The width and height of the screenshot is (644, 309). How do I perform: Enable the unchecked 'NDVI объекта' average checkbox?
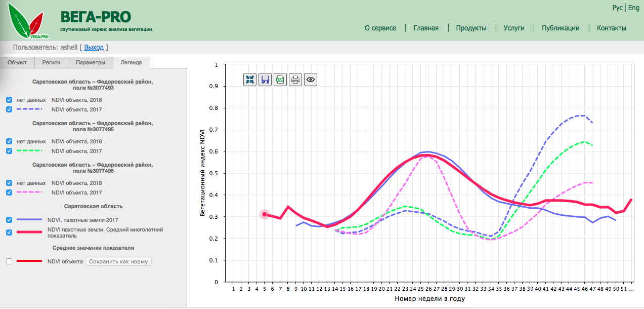point(9,261)
